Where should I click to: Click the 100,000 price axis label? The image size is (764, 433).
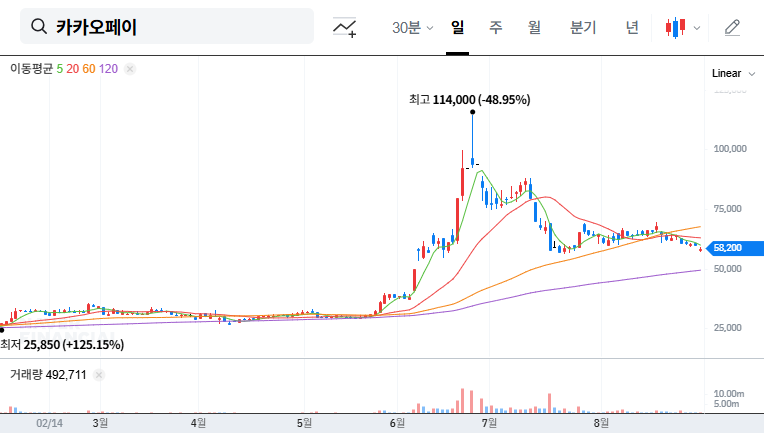(x=730, y=149)
